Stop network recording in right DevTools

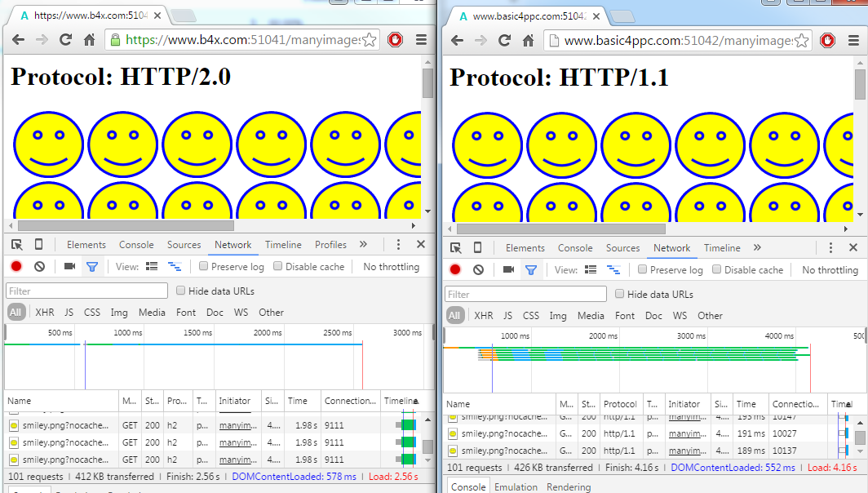pyautogui.click(x=455, y=270)
